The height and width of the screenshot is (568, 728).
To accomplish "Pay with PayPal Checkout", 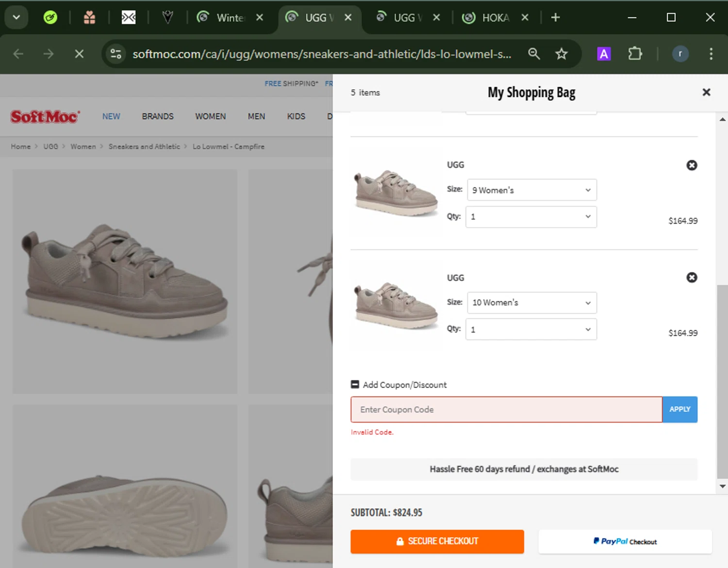I will [x=625, y=541].
